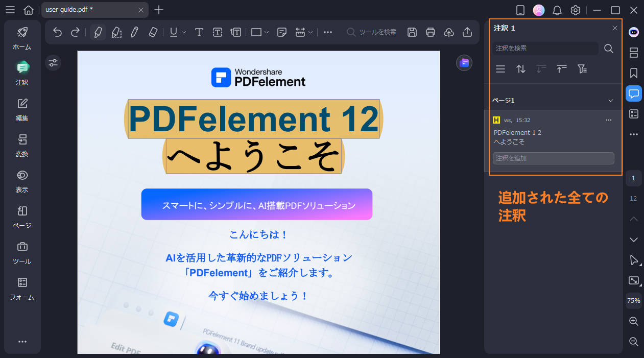The height and width of the screenshot is (358, 644).
Task: Toggle the page thumbnails panel
Action: (633, 53)
